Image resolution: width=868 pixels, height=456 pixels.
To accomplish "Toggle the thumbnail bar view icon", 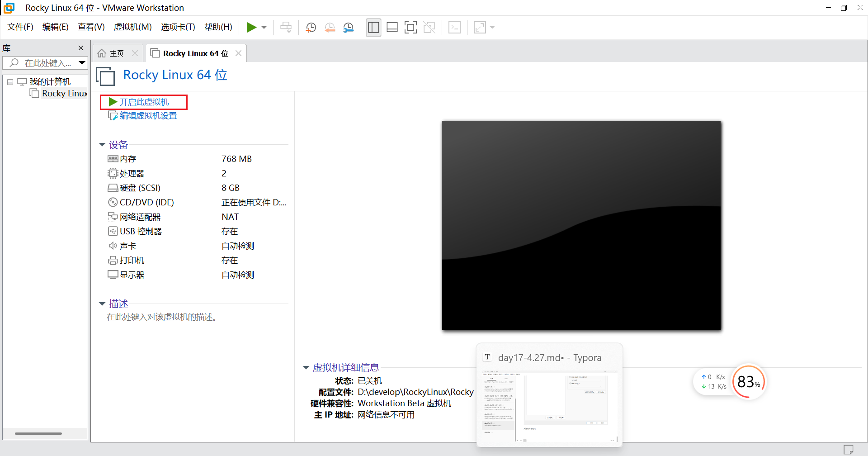I will [392, 28].
